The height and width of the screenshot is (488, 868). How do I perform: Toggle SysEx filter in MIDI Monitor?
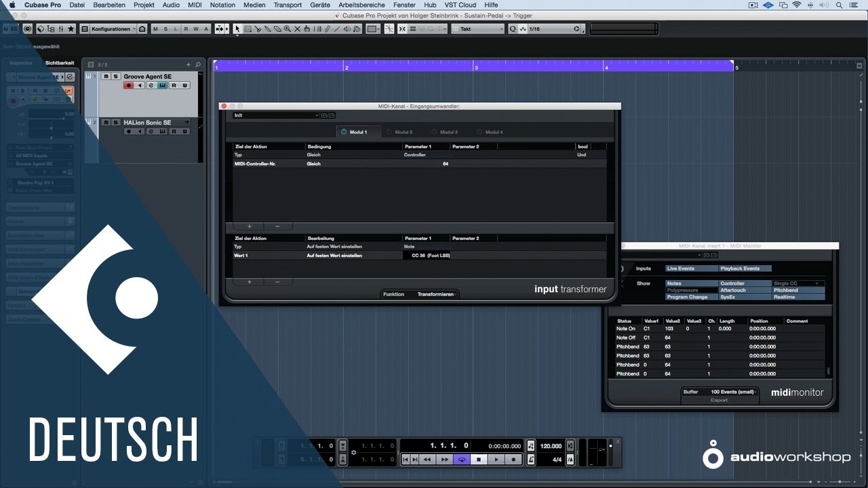click(x=745, y=297)
